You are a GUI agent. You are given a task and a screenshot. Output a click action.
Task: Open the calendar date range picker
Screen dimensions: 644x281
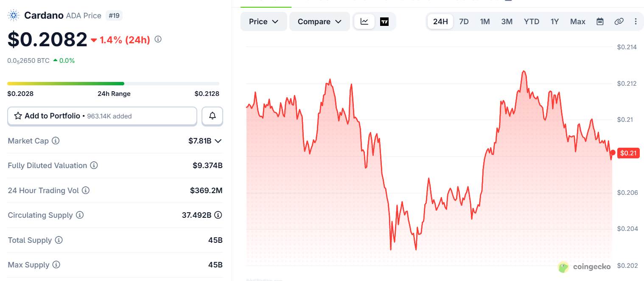[600, 22]
